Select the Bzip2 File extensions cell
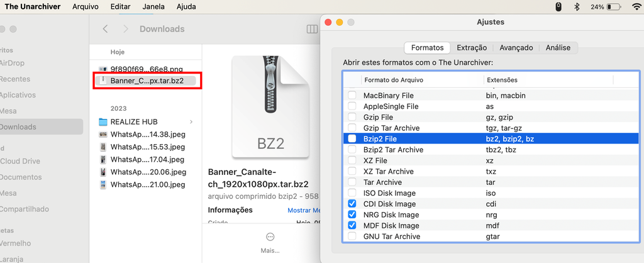The height and width of the screenshot is (263, 644). click(x=509, y=139)
